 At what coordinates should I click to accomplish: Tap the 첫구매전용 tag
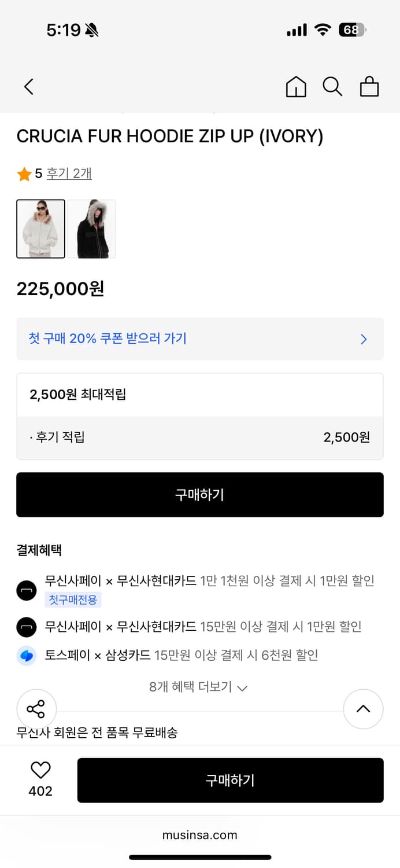[x=73, y=600]
